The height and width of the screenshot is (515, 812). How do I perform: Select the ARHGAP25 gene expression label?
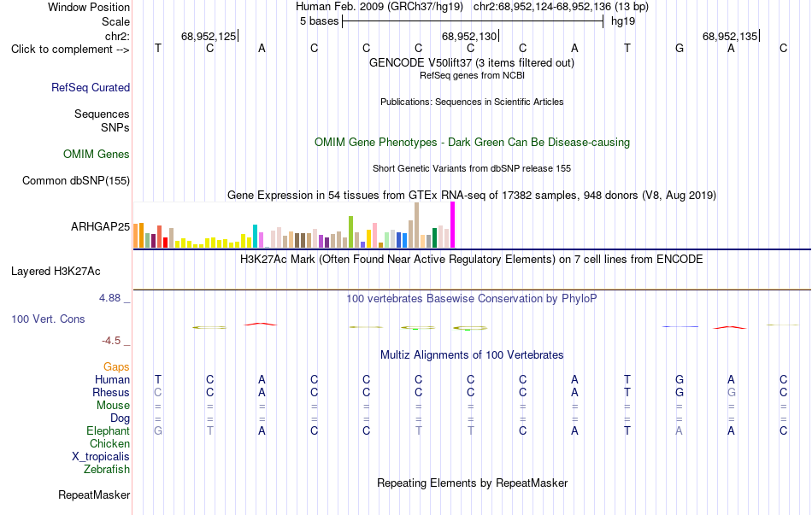coord(101,226)
